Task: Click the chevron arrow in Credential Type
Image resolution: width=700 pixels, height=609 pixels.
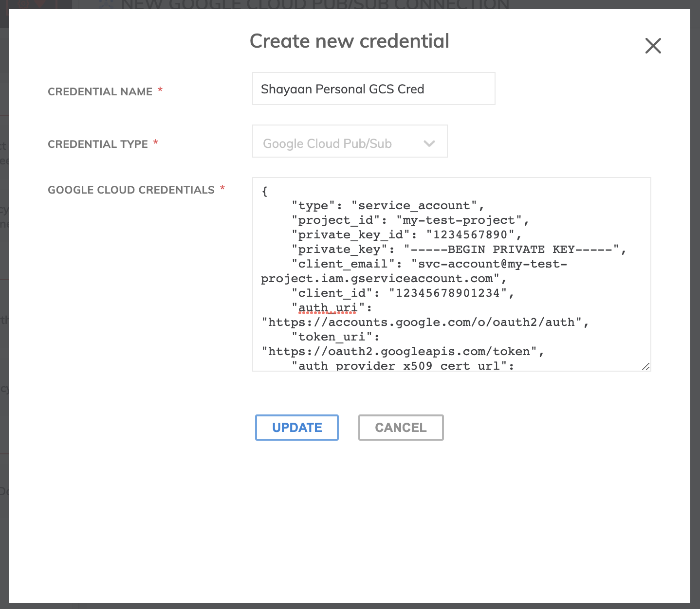Action: click(429, 143)
